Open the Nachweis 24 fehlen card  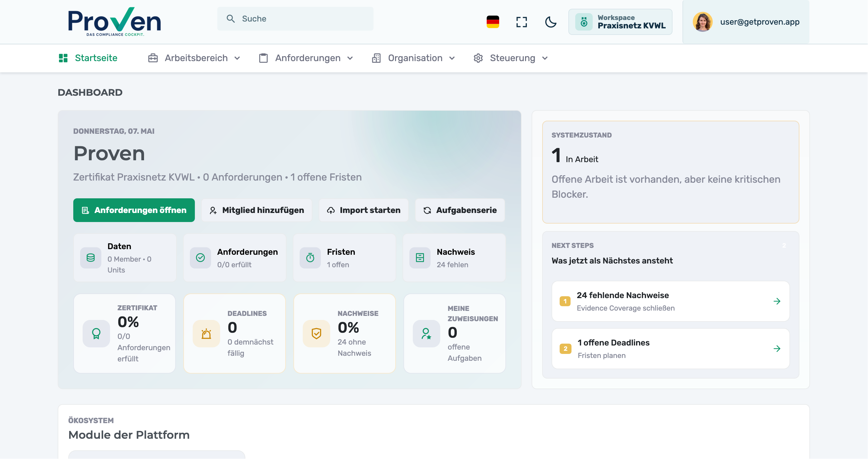click(x=455, y=258)
